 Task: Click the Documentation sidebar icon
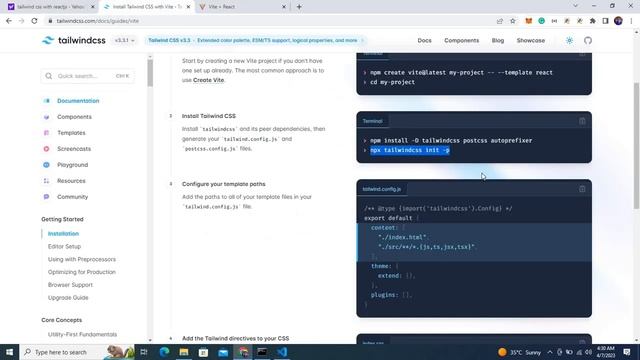click(46, 101)
